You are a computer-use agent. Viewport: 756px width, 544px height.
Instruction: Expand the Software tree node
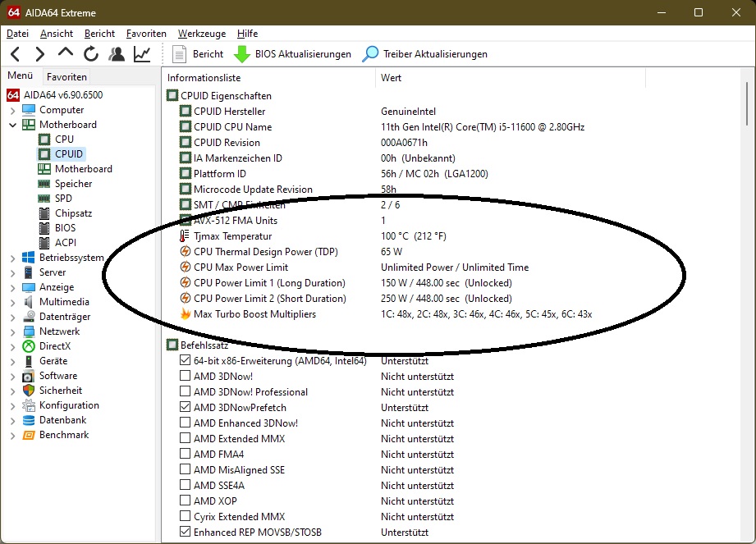tap(12, 377)
